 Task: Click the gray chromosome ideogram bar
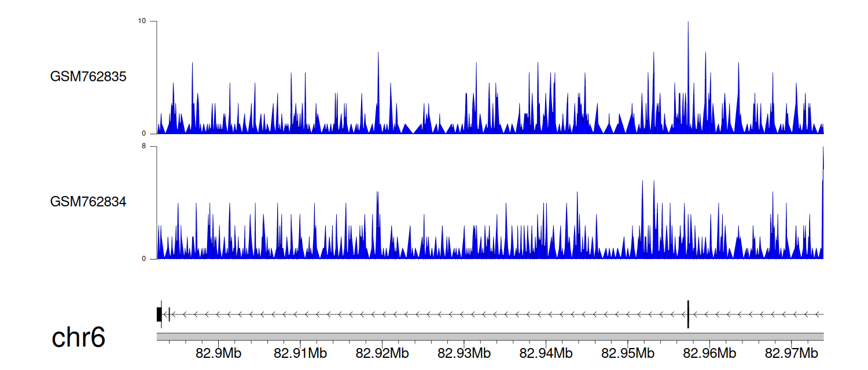490,336
